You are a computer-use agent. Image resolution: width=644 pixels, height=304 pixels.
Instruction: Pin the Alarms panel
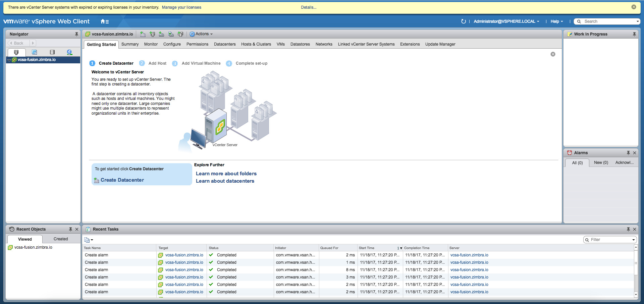pyautogui.click(x=628, y=153)
